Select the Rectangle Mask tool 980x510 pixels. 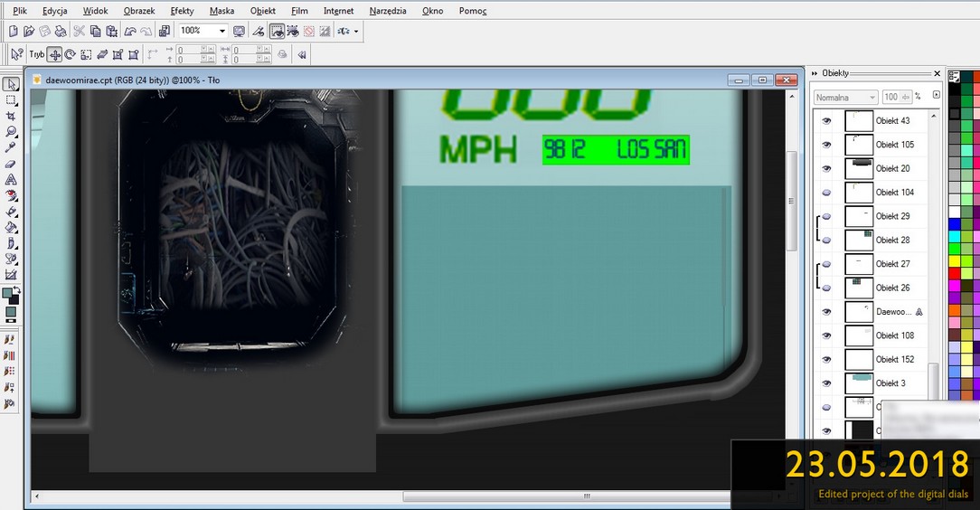pos(11,100)
